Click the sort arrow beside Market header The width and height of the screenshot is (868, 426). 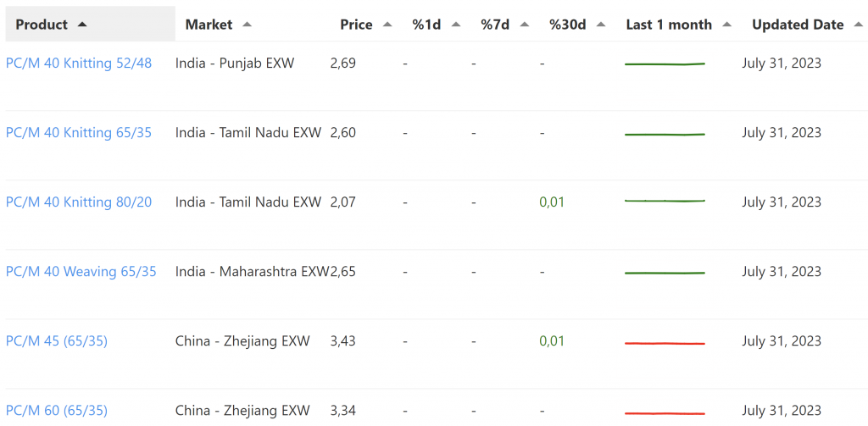click(247, 25)
